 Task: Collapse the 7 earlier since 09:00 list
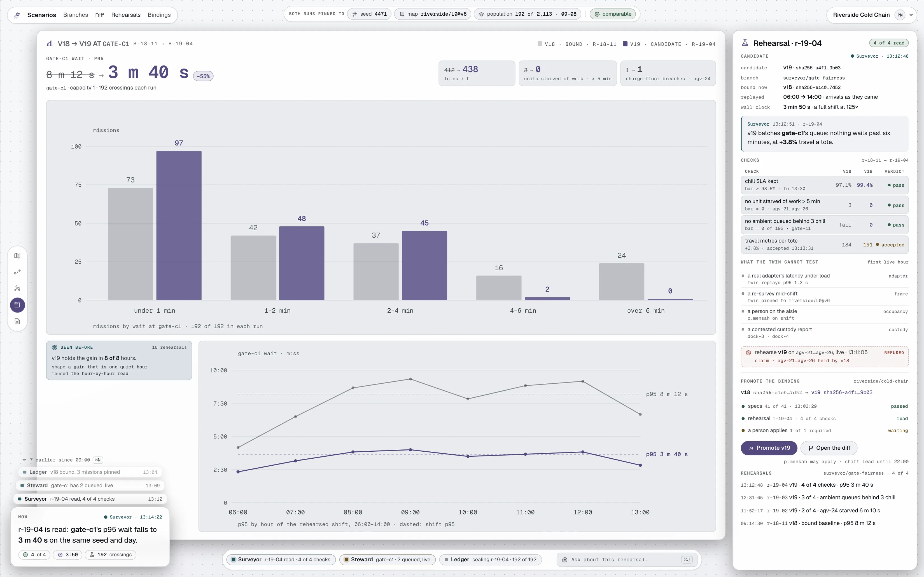(x=24, y=460)
